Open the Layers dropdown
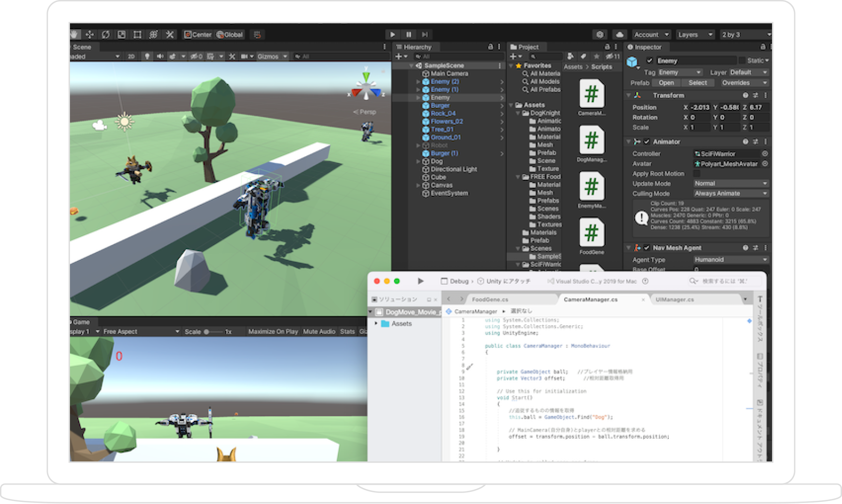842x504 pixels. coord(695,35)
